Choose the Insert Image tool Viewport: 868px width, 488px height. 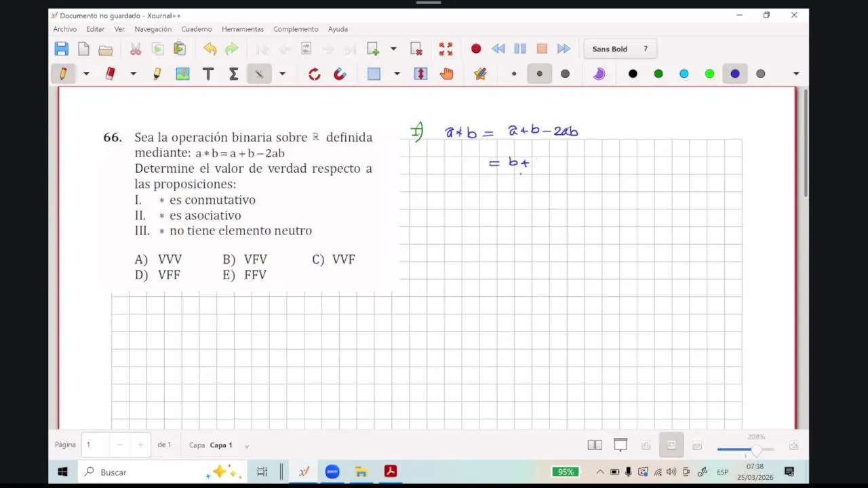182,74
